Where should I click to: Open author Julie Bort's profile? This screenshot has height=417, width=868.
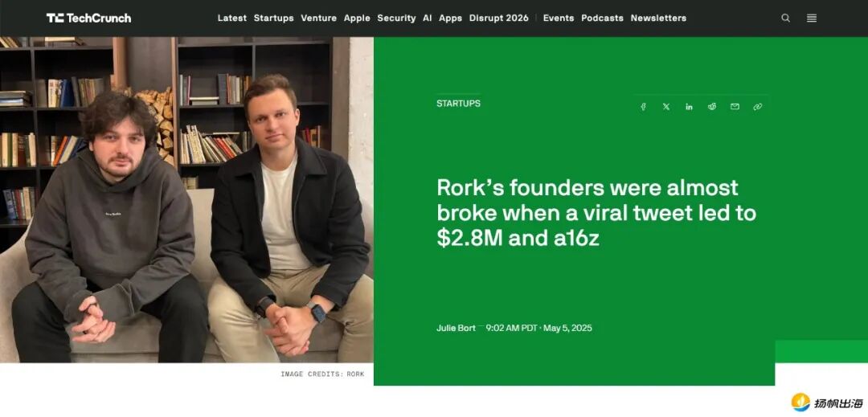456,328
